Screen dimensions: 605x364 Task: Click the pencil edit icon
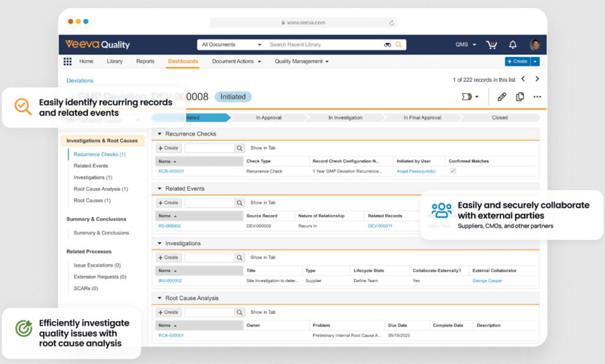502,97
